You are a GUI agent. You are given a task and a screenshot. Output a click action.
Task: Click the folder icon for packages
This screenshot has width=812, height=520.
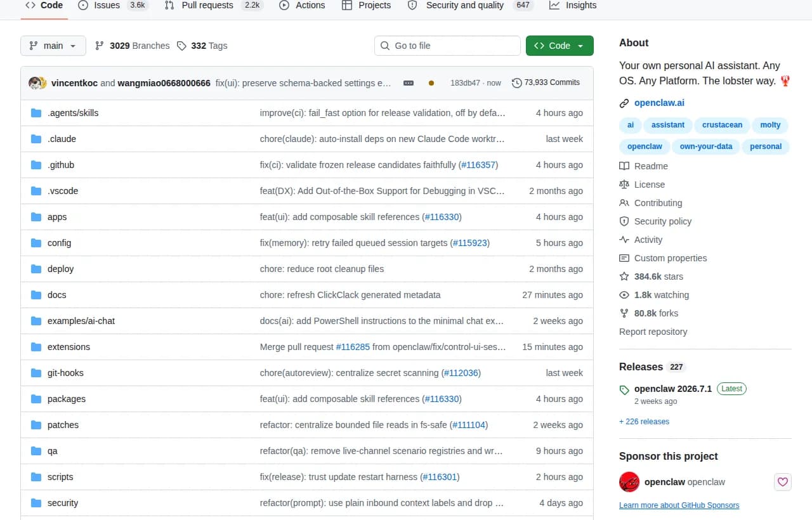(x=36, y=399)
